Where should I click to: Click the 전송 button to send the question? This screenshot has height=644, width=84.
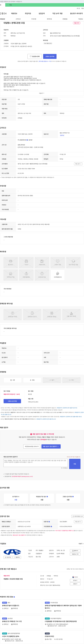pos(75,464)
